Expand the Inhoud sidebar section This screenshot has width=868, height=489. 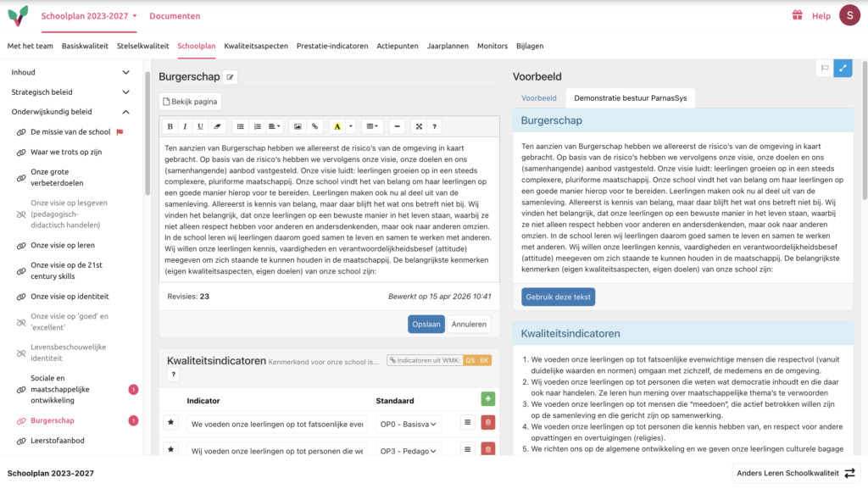click(71, 73)
